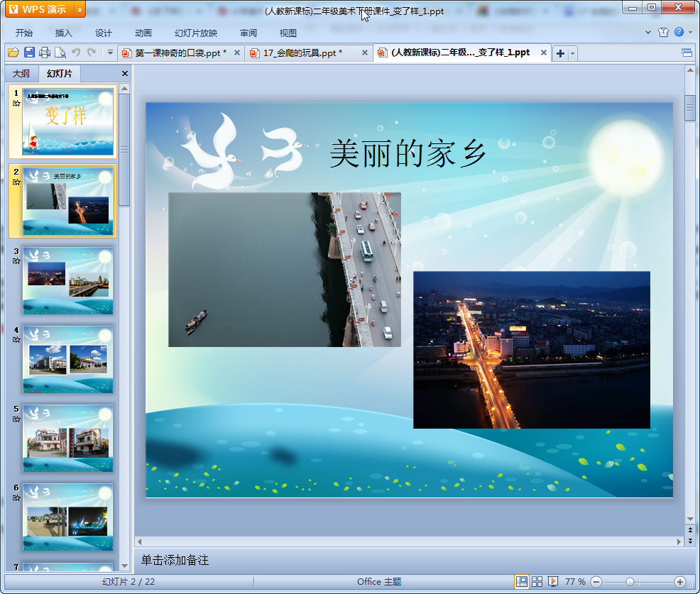This screenshot has height=594, width=700.
Task: Switch to Normal view in the status bar
Action: click(522, 582)
